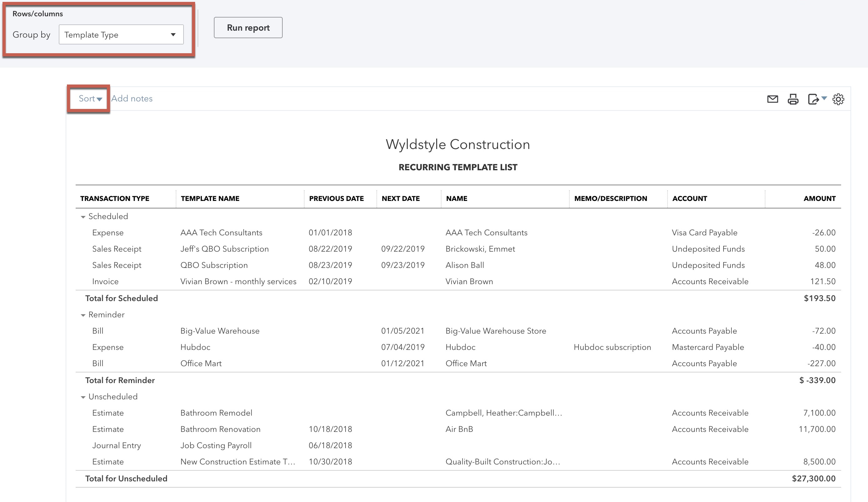Click the Next Date column header

coord(401,199)
